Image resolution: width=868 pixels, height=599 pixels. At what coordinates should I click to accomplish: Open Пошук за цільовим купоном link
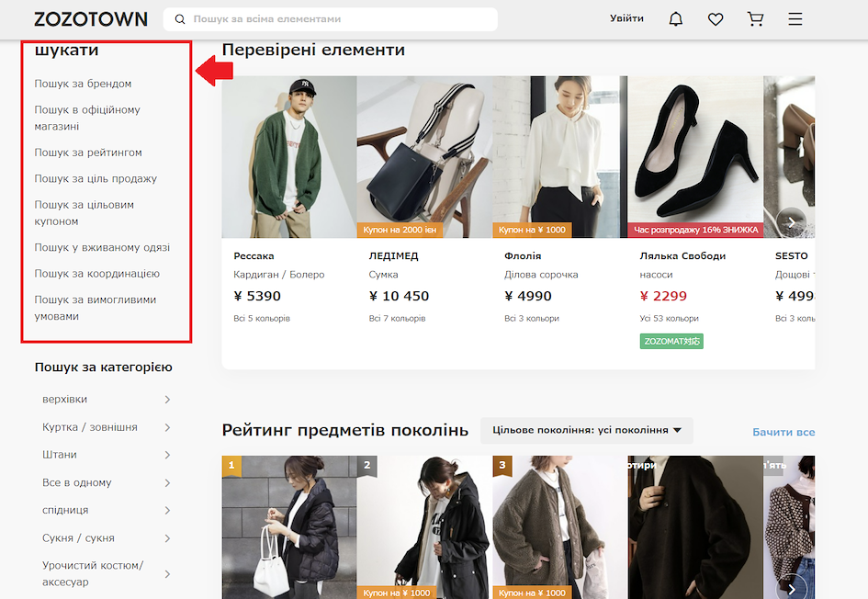[85, 212]
